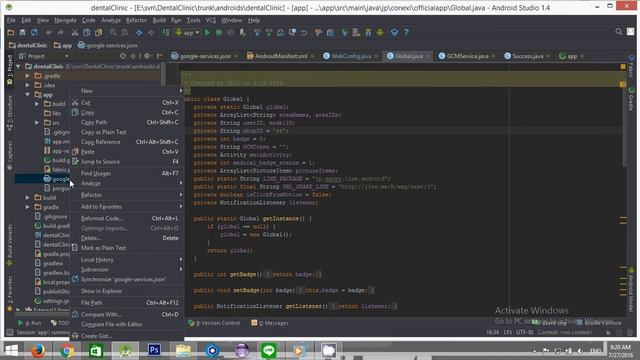This screenshot has width=640, height=360.
Task: Expand the src folder arrow under app
Action: (x=37, y=122)
